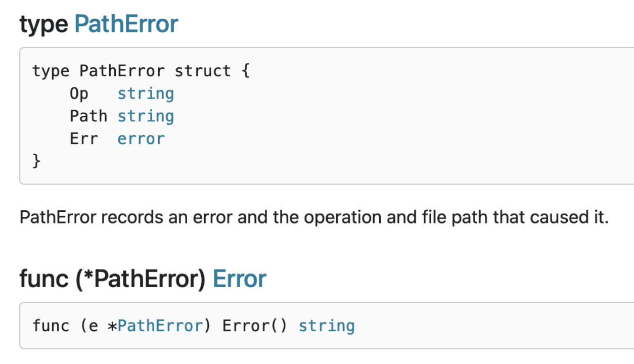The height and width of the screenshot is (364, 634).
Task: Click string return type after Error()
Action: point(327,326)
